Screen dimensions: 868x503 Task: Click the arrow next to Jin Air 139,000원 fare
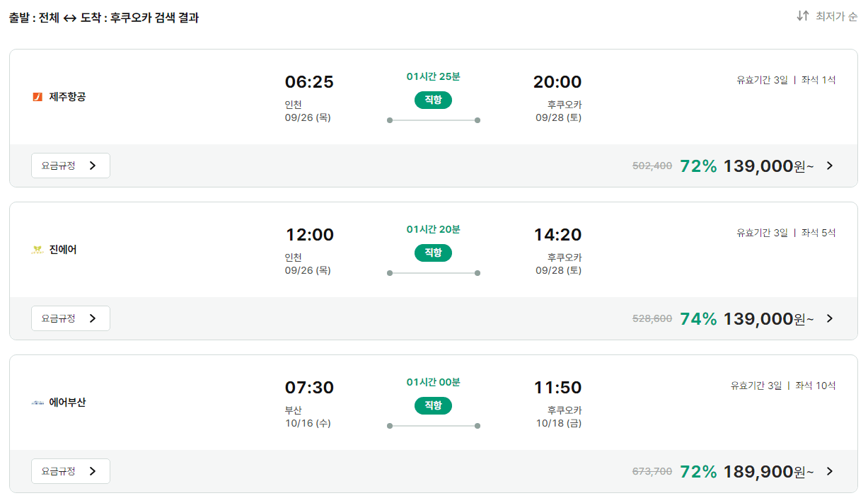click(x=830, y=319)
